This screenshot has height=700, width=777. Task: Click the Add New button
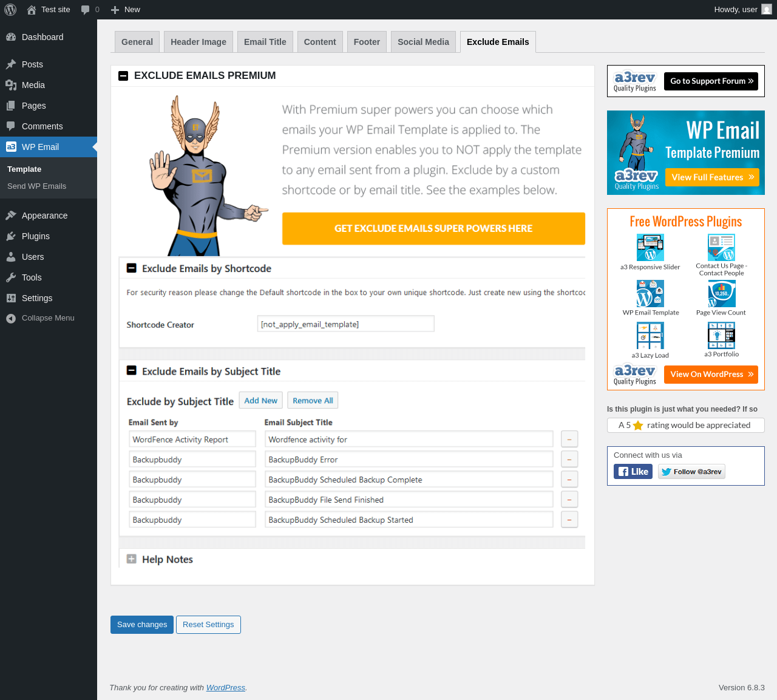tap(261, 401)
